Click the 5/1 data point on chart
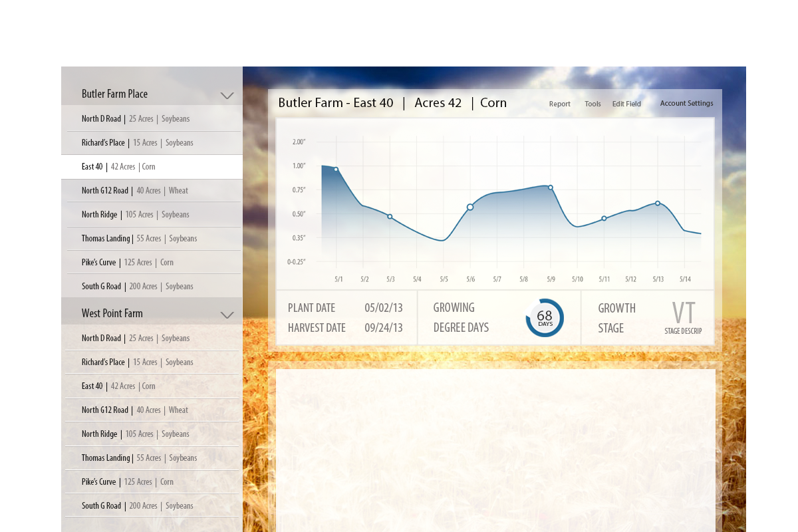798x532 pixels. (336, 170)
